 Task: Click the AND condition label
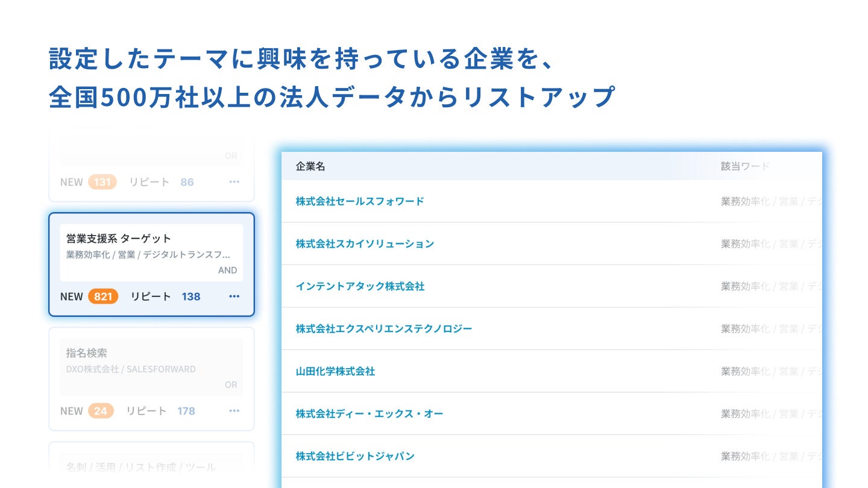click(x=228, y=271)
